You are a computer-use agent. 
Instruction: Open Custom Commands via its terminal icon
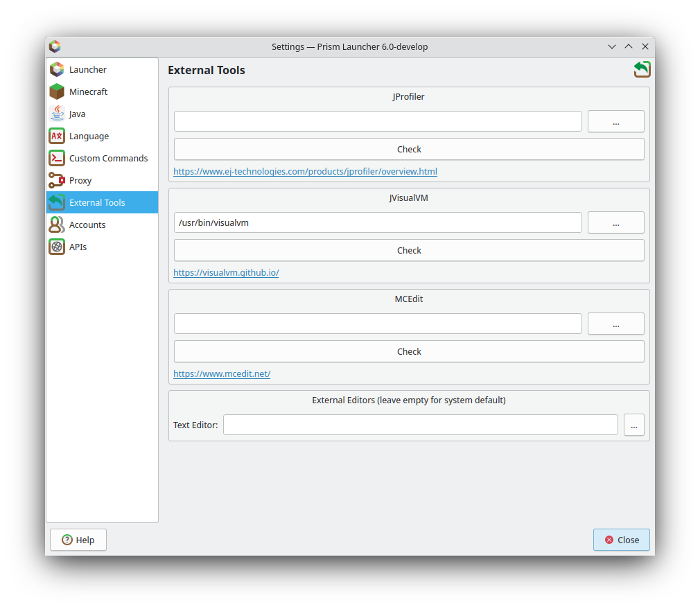tap(56, 158)
